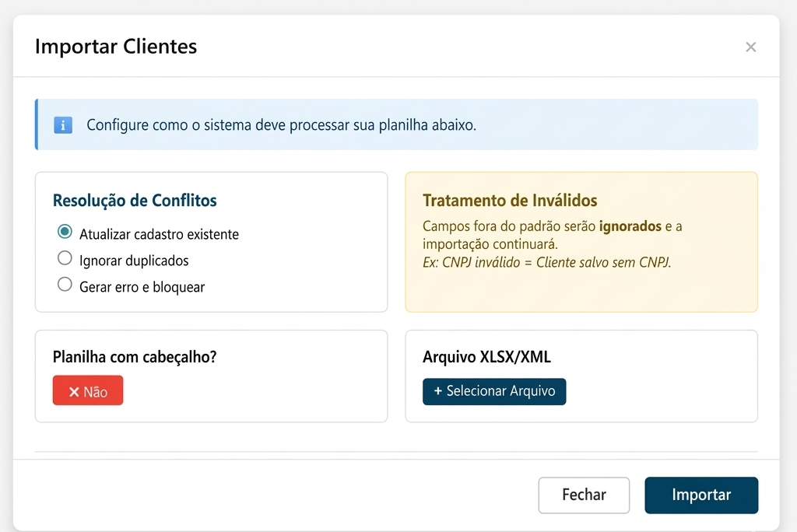Close the Importar Clientes dialog with X
797x532 pixels.
point(750,47)
